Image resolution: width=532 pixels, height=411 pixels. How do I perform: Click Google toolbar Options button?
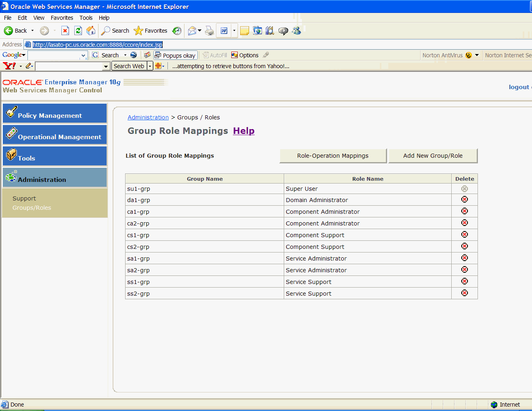(x=245, y=55)
